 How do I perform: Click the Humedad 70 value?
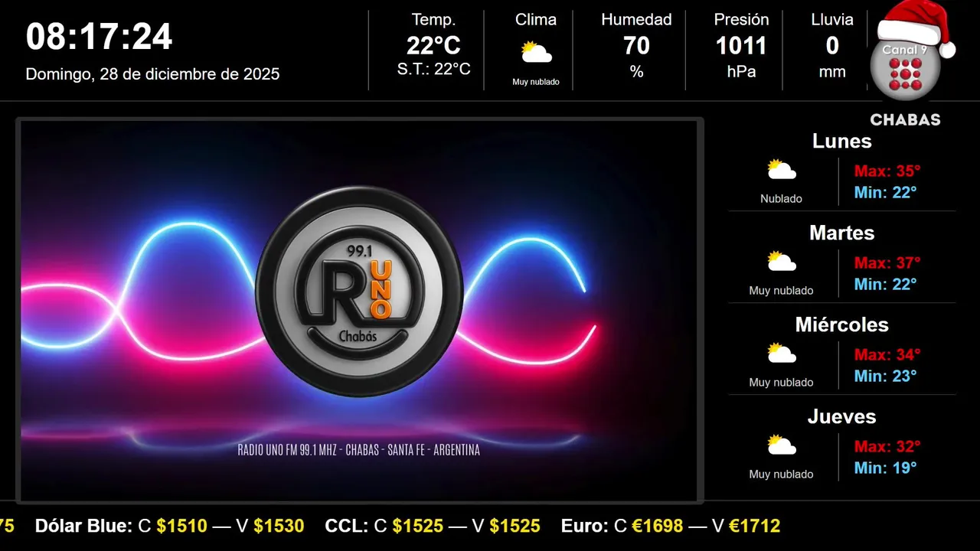pos(636,46)
